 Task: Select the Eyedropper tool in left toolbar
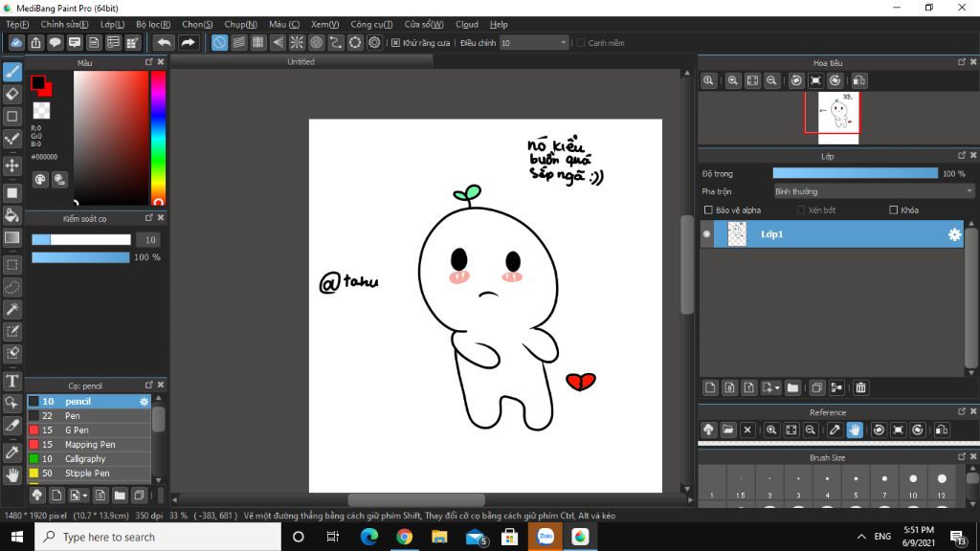12,452
